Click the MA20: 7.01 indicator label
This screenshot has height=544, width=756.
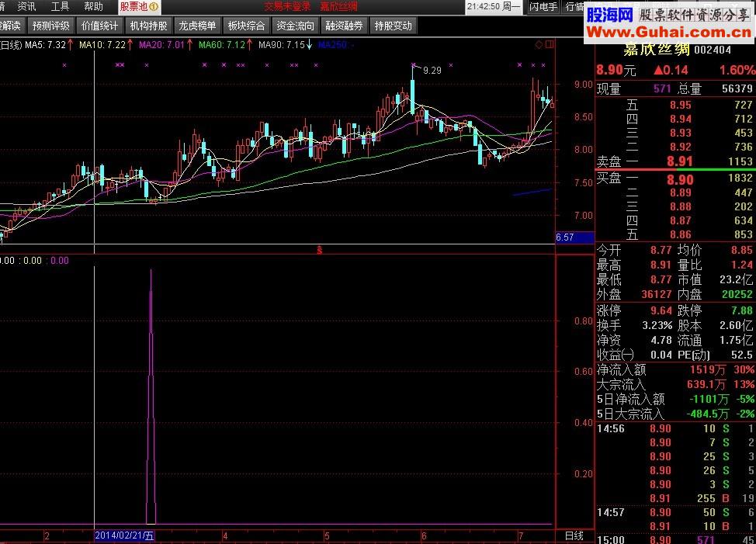[x=161, y=45]
